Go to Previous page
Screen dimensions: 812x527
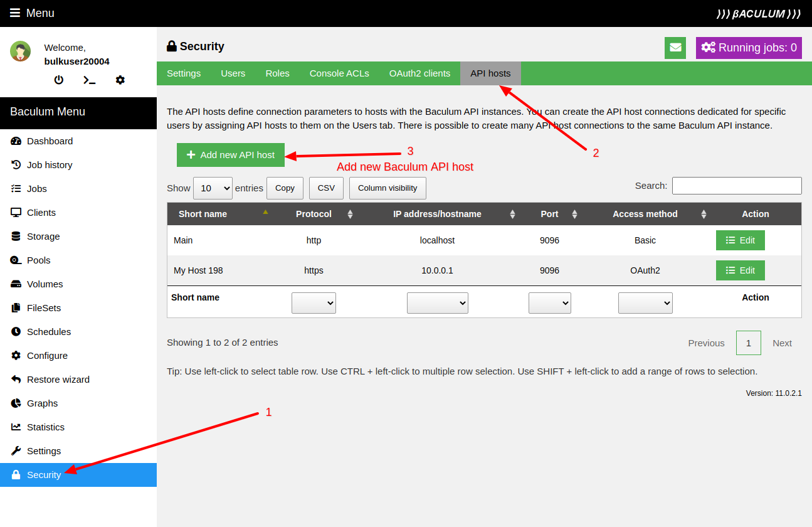click(x=706, y=343)
